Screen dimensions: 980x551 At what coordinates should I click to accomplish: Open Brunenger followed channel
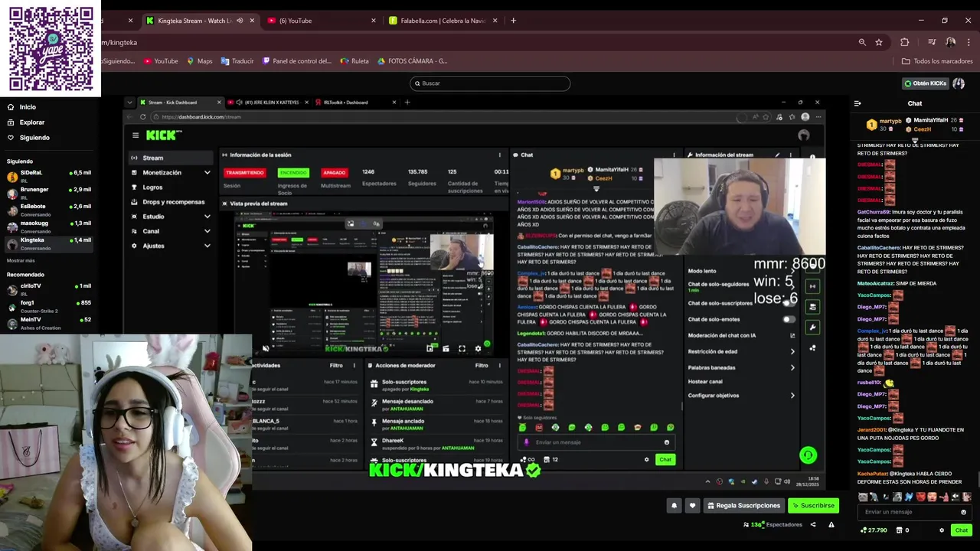[x=49, y=191]
